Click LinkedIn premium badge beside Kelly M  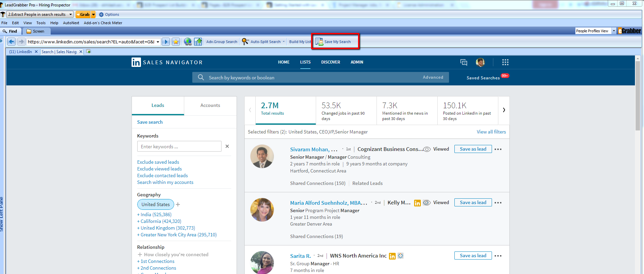pos(417,203)
